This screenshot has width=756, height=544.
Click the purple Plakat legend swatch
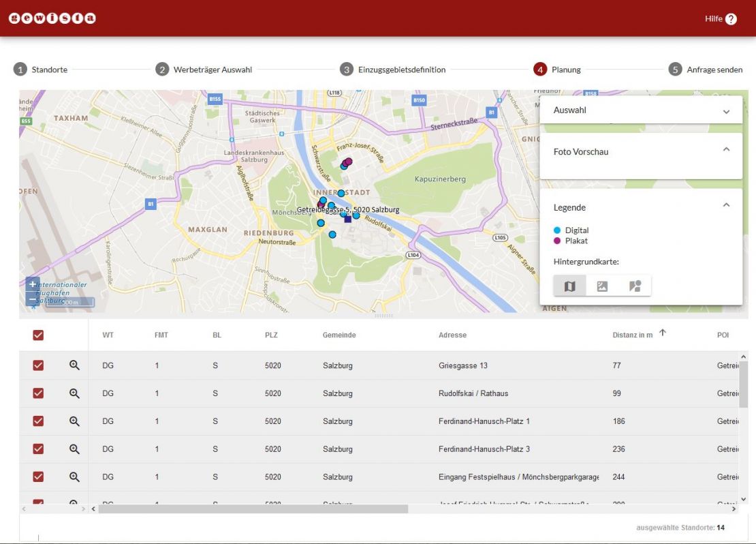557,241
